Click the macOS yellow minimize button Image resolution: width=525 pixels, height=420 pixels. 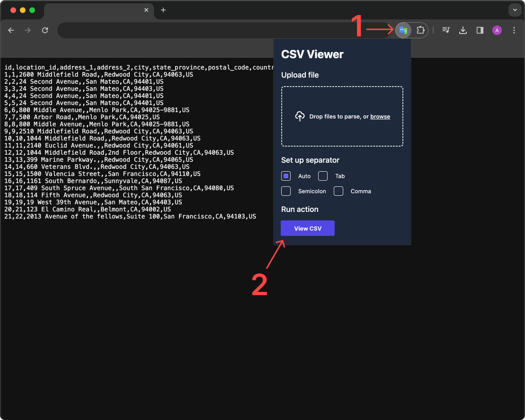[23, 10]
